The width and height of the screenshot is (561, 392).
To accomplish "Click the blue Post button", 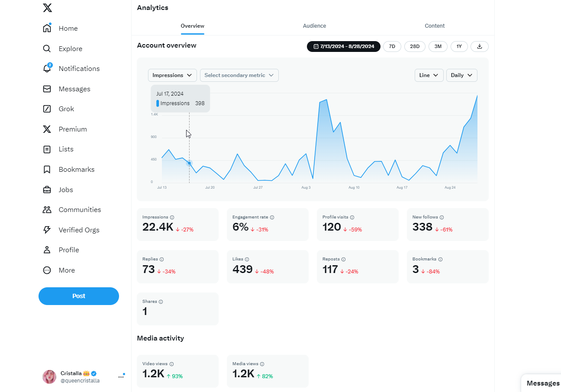I will coord(79,296).
